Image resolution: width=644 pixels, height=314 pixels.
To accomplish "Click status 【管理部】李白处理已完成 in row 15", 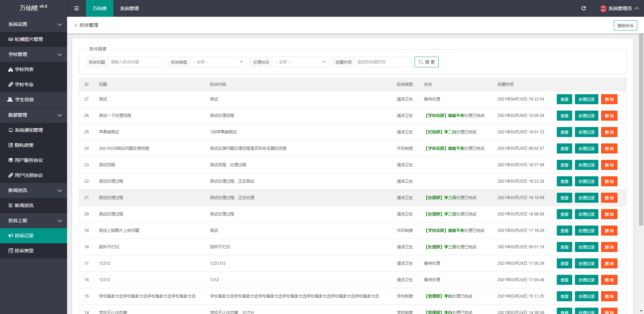I will point(448,296).
